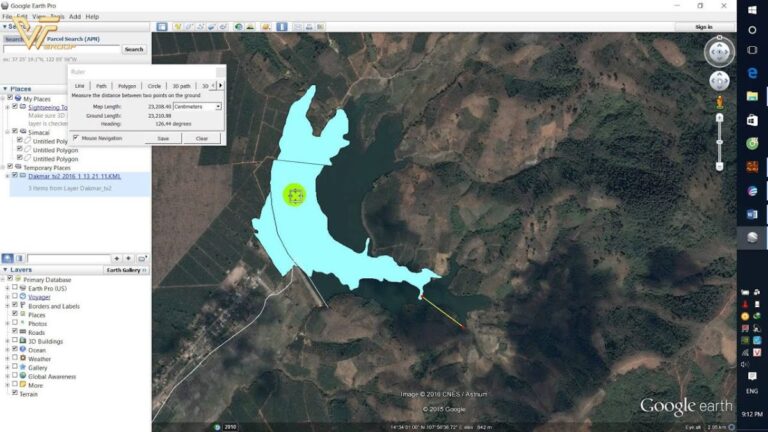Click the Move joystick navigation control

pyautogui.click(x=719, y=81)
